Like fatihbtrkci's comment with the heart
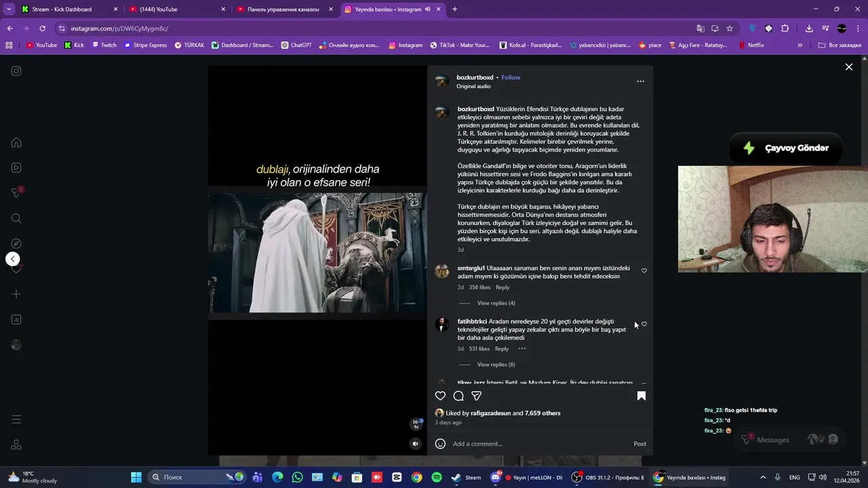The height and width of the screenshot is (488, 868). point(644,324)
